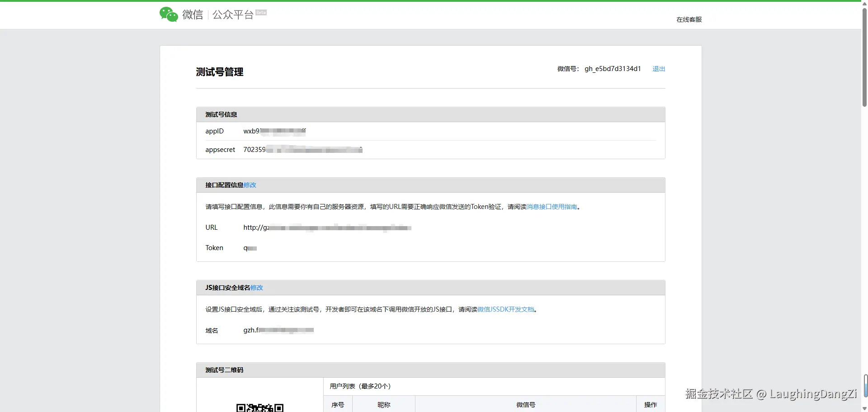Click the 用户列表（最多20个） heading
This screenshot has width=868, height=412.
click(x=360, y=386)
